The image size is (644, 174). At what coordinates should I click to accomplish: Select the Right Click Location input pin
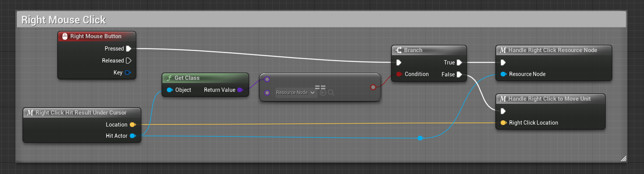click(x=503, y=123)
